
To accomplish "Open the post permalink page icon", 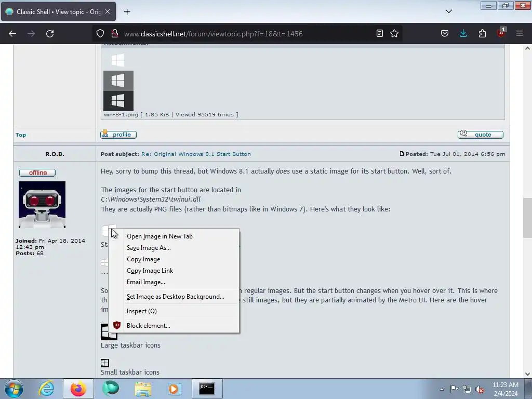I will click(x=402, y=154).
